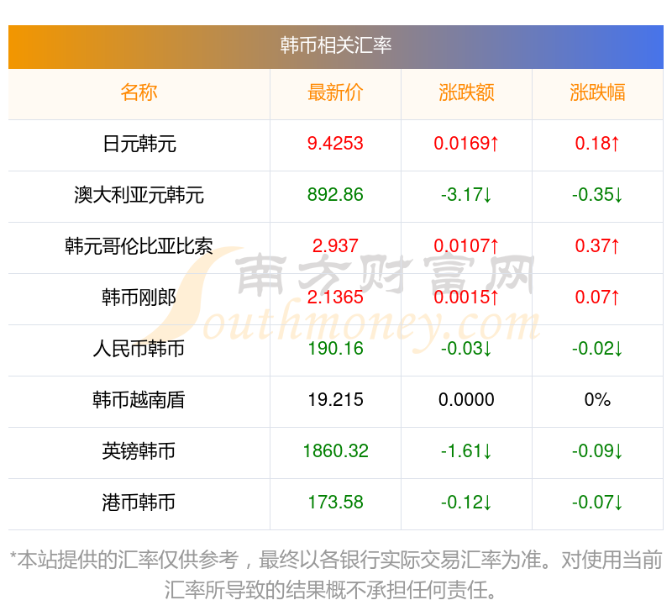Select the 涨跌额 column header
The height and width of the screenshot is (616, 672).
[466, 92]
